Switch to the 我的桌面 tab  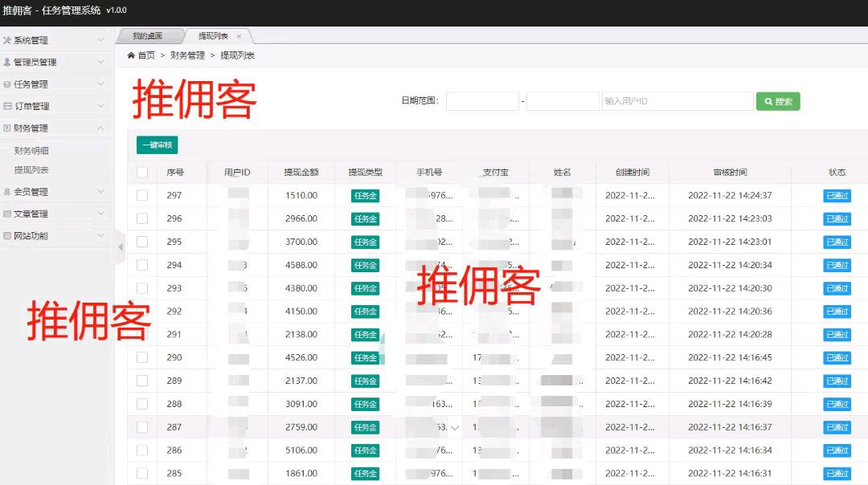148,36
